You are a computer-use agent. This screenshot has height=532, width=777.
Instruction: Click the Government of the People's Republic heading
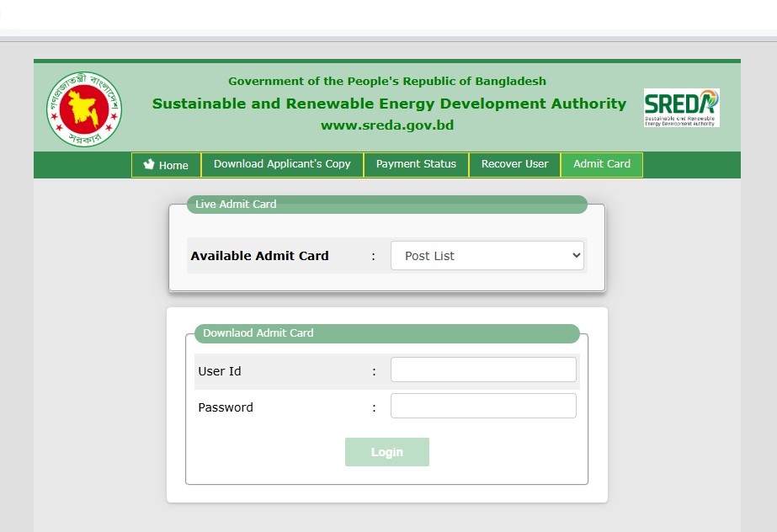[x=387, y=82]
